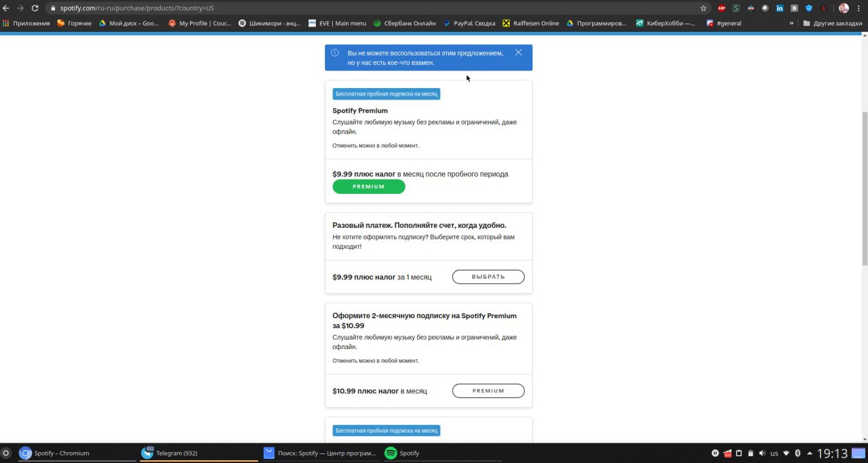Open the 'Raiffeisen Online' bookmark
The image size is (868, 463).
tap(531, 23)
